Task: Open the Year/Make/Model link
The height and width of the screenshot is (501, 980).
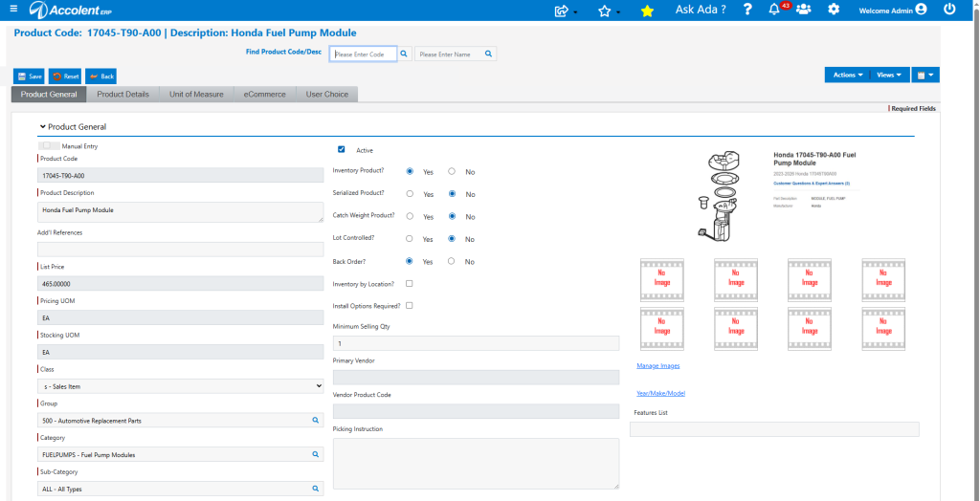Action: pos(661,394)
